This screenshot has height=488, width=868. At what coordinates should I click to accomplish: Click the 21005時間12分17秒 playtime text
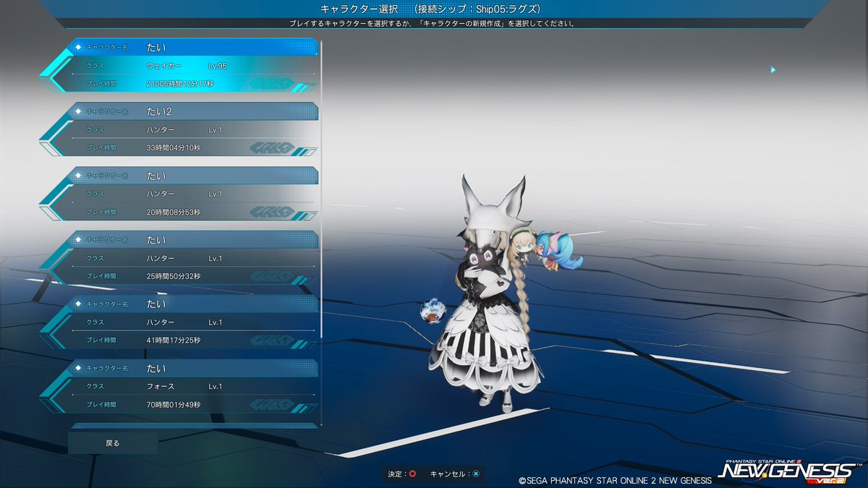click(x=180, y=84)
